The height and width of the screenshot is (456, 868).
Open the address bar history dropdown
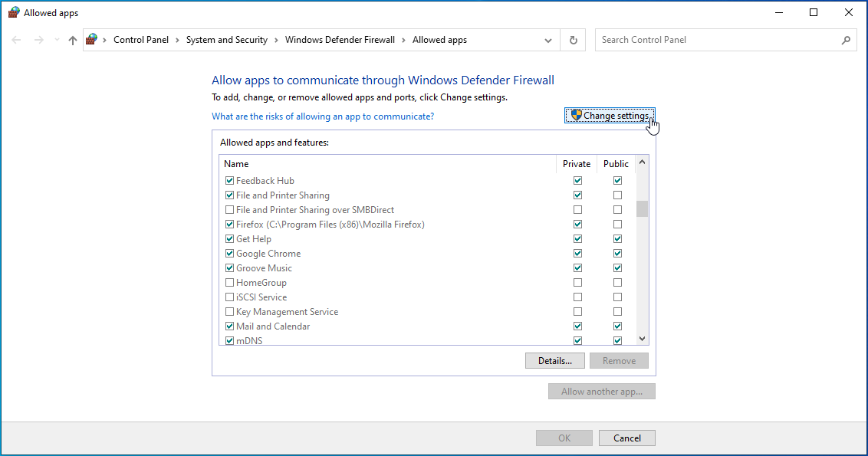pyautogui.click(x=548, y=41)
